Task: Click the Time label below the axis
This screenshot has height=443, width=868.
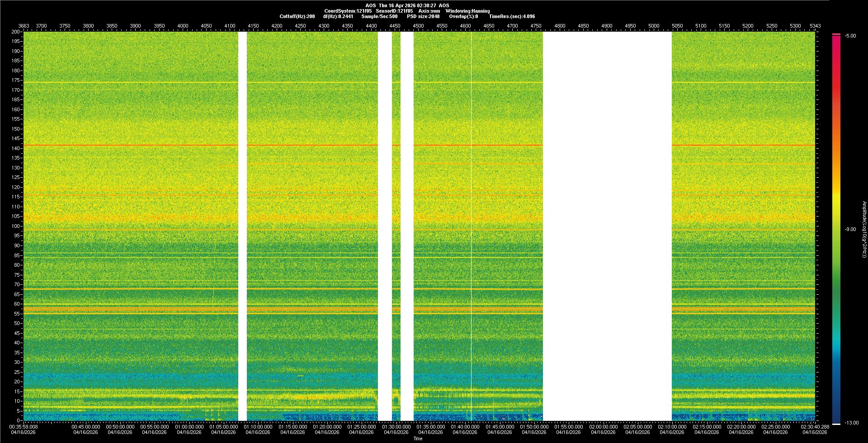Action: [418, 438]
